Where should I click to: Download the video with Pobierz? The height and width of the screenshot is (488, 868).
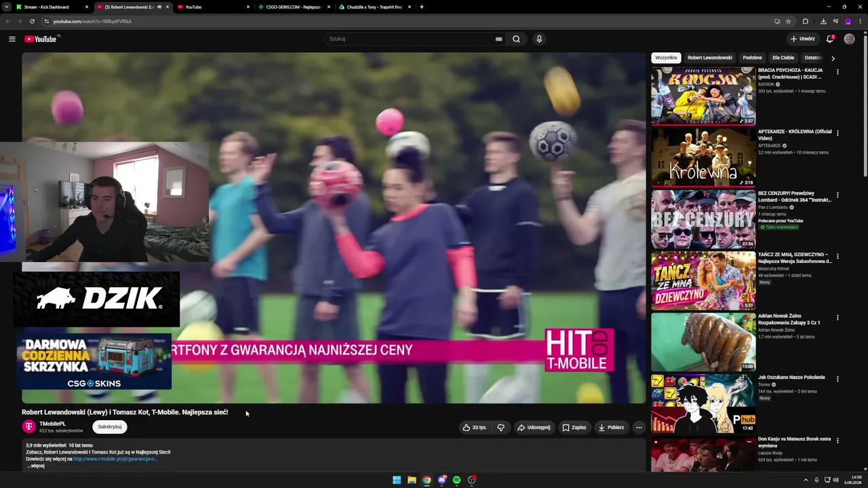click(x=611, y=428)
